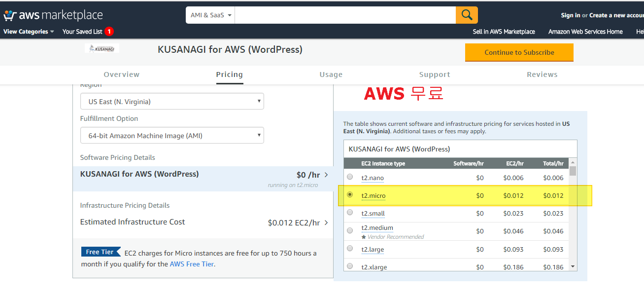Click the EC2 Instance type column header

pyautogui.click(x=383, y=163)
